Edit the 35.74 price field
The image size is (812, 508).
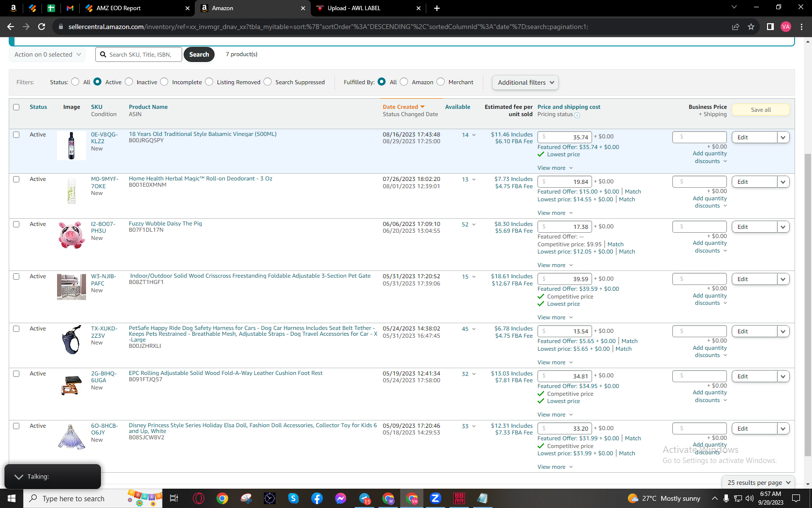pyautogui.click(x=565, y=137)
